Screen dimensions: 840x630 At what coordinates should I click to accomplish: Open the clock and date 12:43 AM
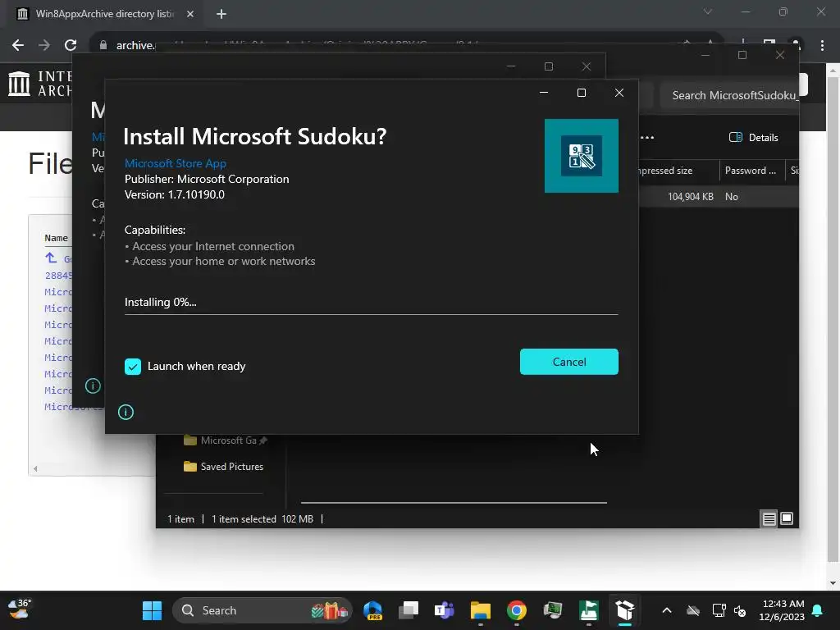782,610
